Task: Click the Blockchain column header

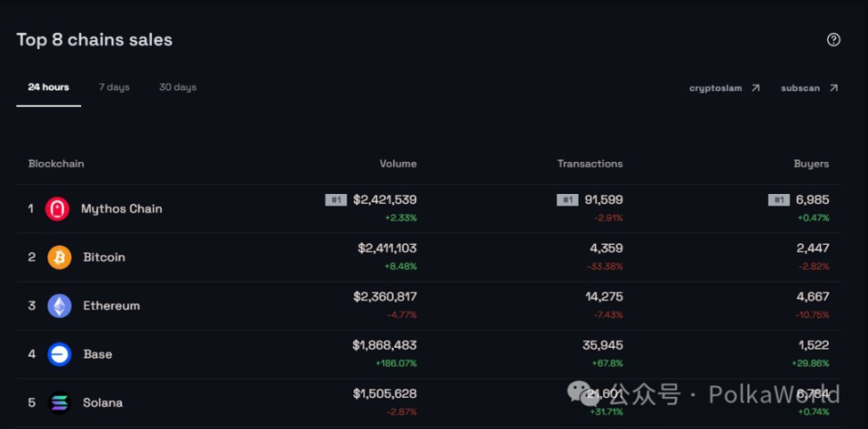Action: [x=56, y=164]
